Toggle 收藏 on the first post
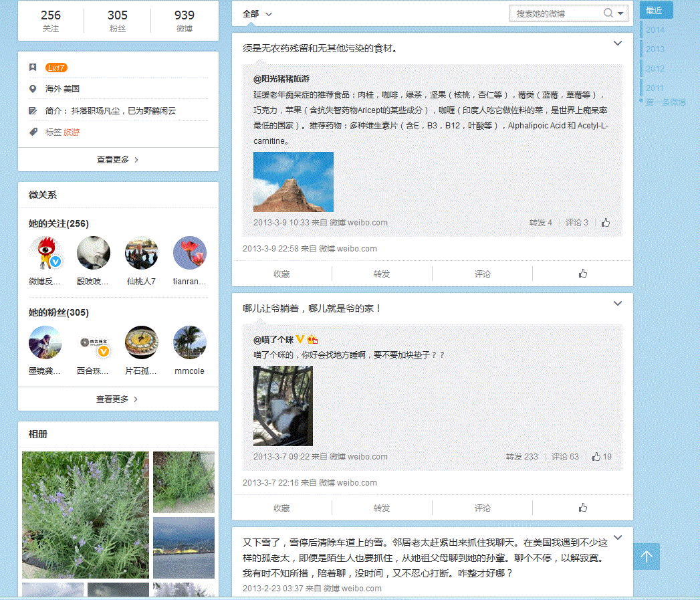 [x=281, y=274]
